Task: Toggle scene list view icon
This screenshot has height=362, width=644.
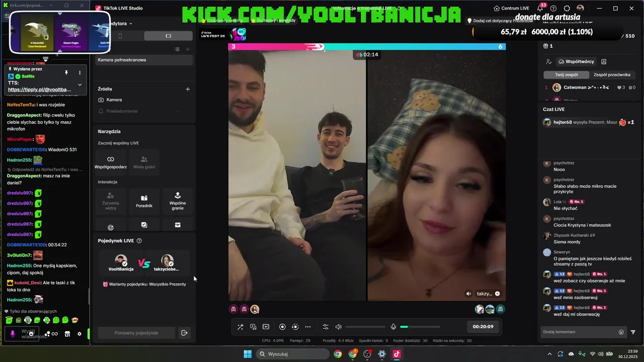Action: point(177,49)
